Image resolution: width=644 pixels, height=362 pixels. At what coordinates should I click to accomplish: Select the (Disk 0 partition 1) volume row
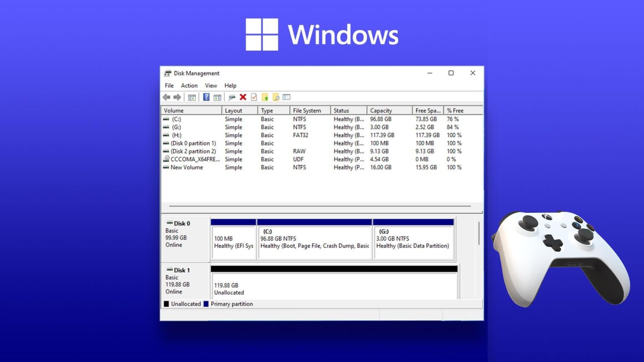[x=322, y=143]
